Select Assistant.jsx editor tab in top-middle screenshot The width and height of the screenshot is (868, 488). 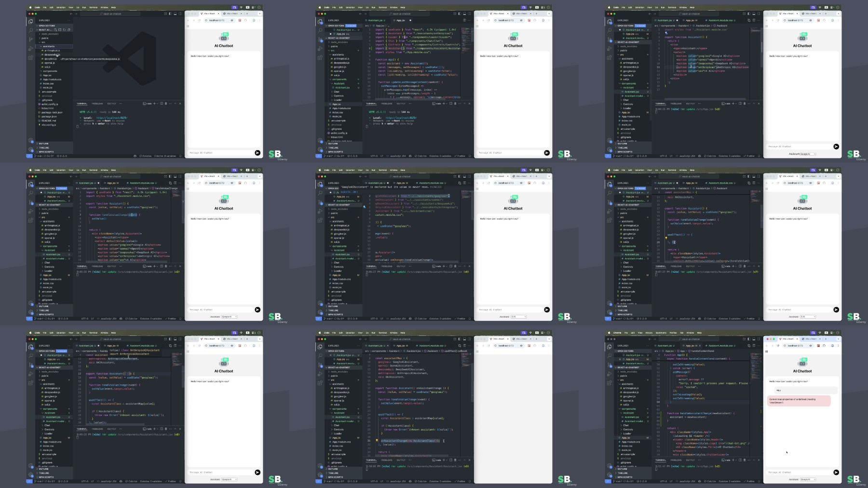point(377,20)
